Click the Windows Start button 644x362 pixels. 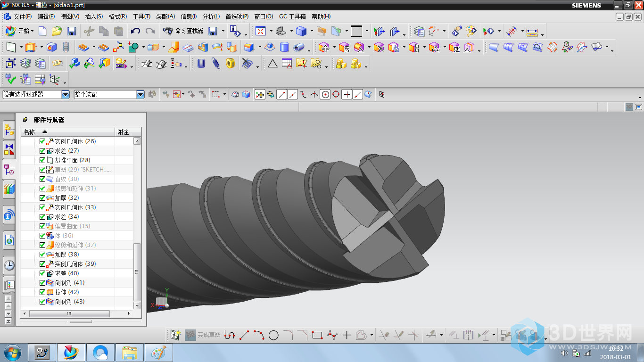click(12, 353)
